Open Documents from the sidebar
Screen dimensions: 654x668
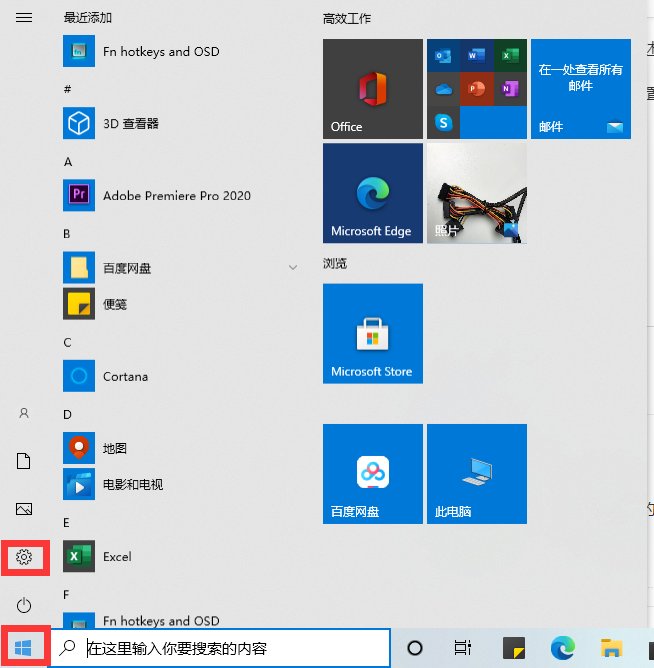(x=24, y=461)
